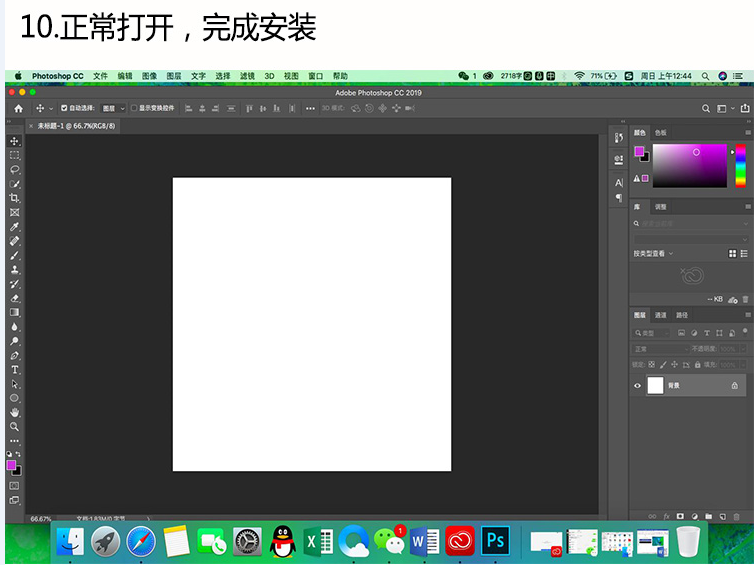The image size is (754, 565).
Task: Open the 窗口 menu
Action: pos(315,76)
